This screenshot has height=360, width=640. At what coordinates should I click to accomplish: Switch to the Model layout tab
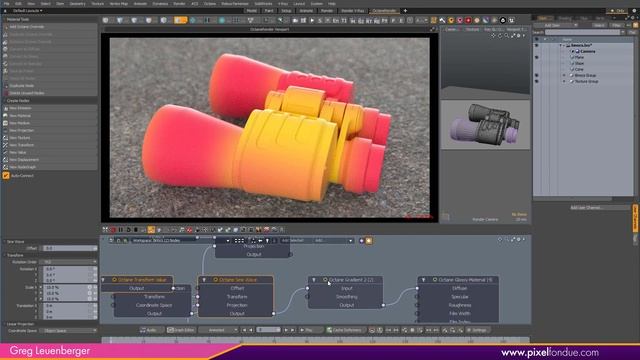(251, 11)
